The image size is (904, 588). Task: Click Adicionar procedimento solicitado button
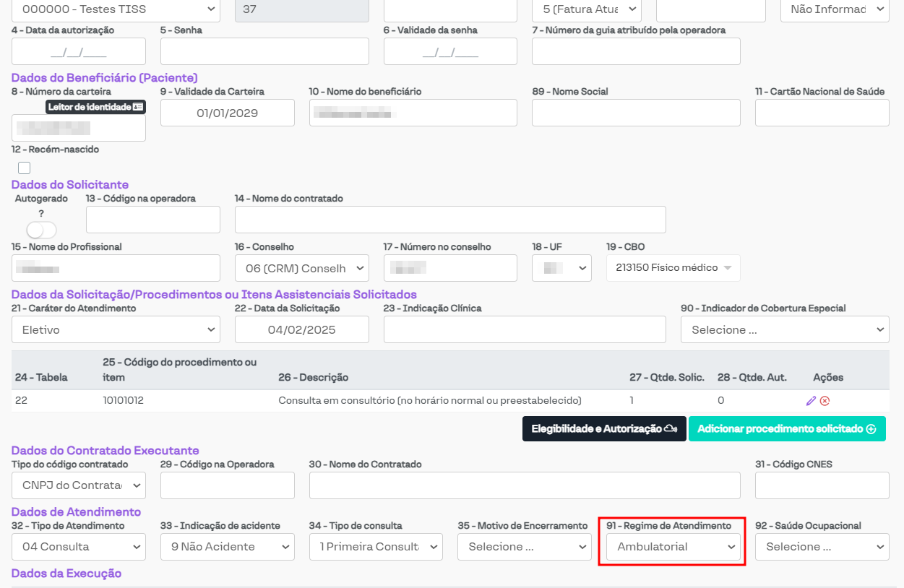[x=786, y=429]
